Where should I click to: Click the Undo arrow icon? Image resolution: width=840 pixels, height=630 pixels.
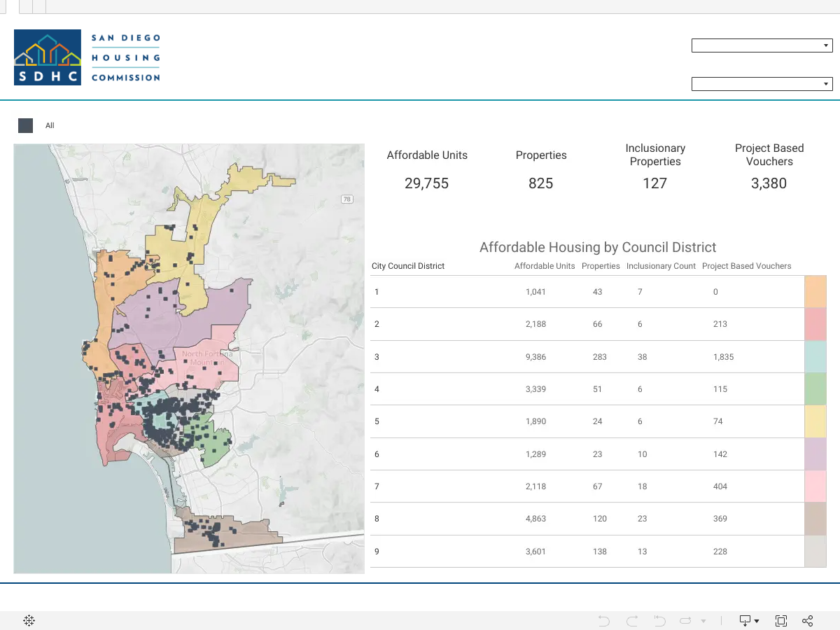[x=604, y=621]
